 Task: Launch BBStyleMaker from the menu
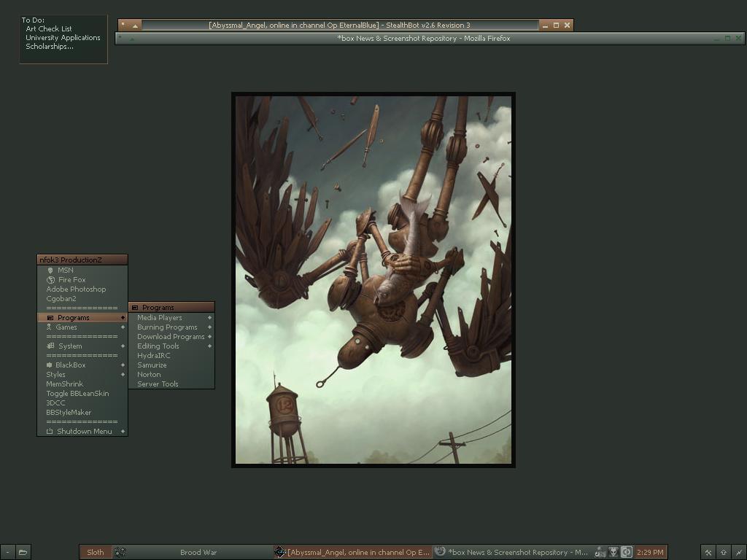click(x=69, y=413)
